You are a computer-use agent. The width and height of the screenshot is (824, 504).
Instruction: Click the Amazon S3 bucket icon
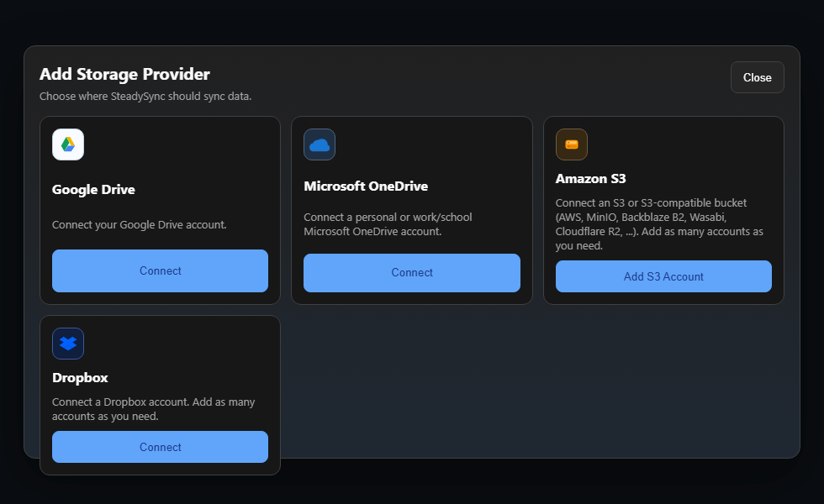click(x=572, y=144)
